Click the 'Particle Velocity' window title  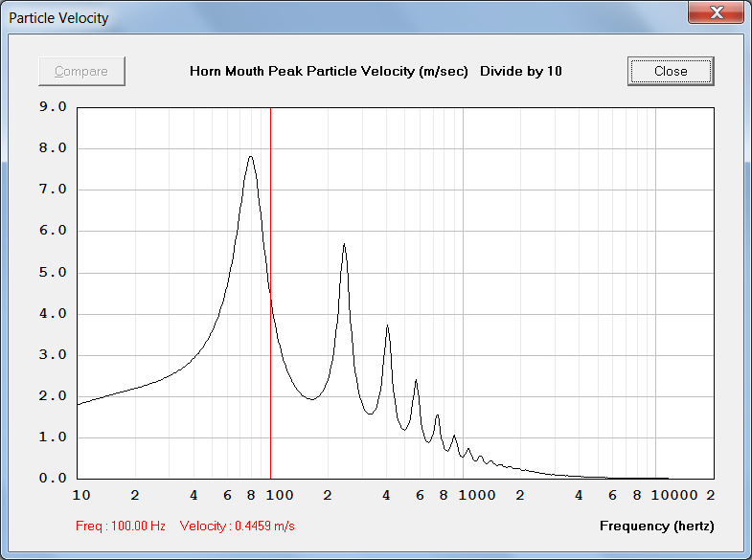tap(58, 18)
